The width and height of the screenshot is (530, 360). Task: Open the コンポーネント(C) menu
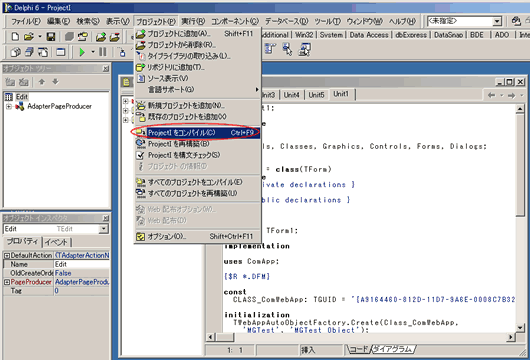pyautogui.click(x=235, y=21)
